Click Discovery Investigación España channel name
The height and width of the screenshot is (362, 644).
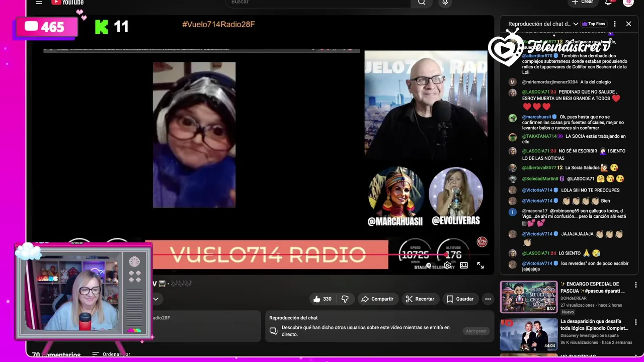[591, 335]
